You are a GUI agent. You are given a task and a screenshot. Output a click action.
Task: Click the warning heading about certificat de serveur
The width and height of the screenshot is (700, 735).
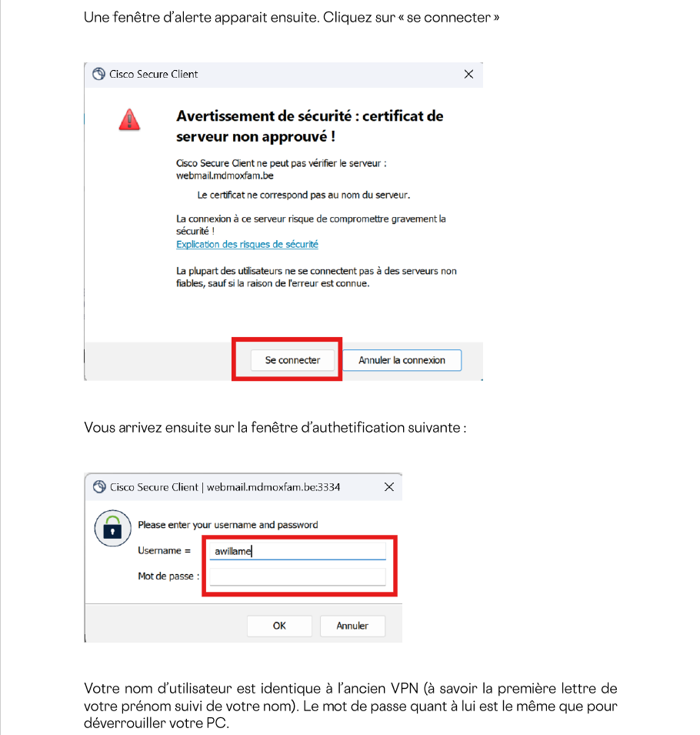pyautogui.click(x=310, y=126)
